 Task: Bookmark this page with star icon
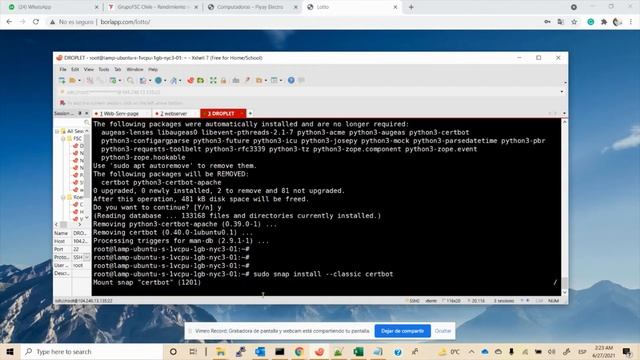(x=574, y=22)
